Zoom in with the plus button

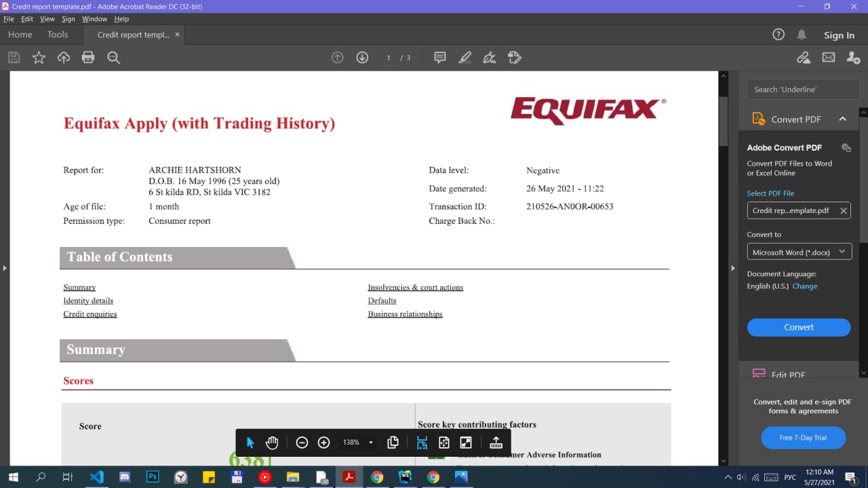pyautogui.click(x=323, y=443)
